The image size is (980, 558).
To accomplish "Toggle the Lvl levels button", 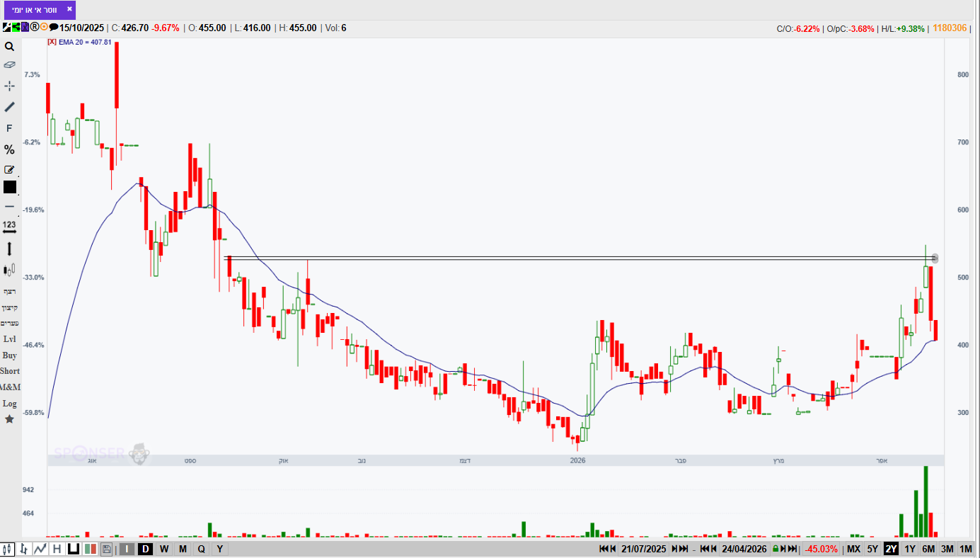I will point(9,339).
